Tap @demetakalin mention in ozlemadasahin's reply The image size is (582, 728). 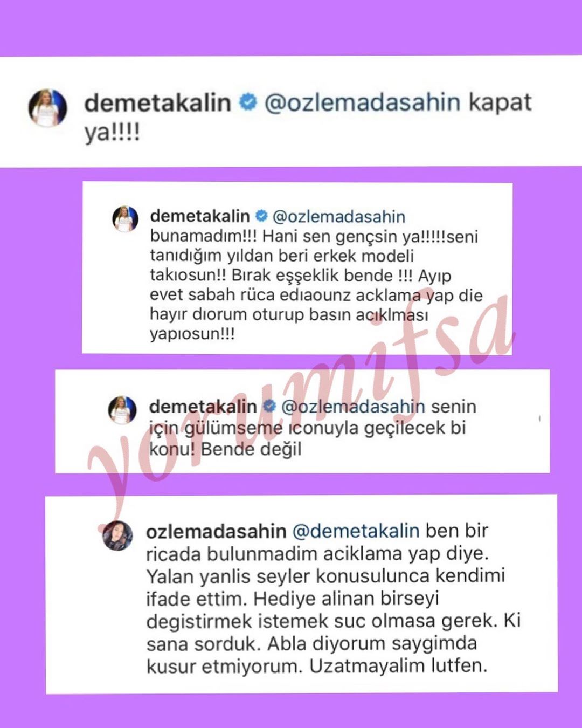coord(356,531)
